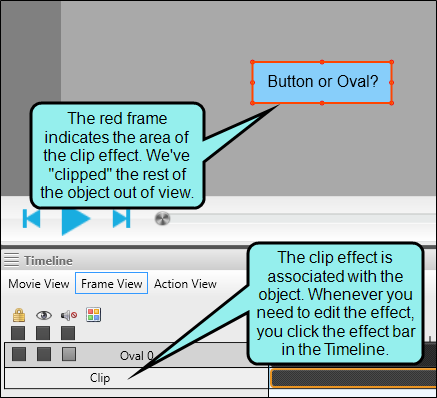Select the Frame View tab

(x=112, y=283)
